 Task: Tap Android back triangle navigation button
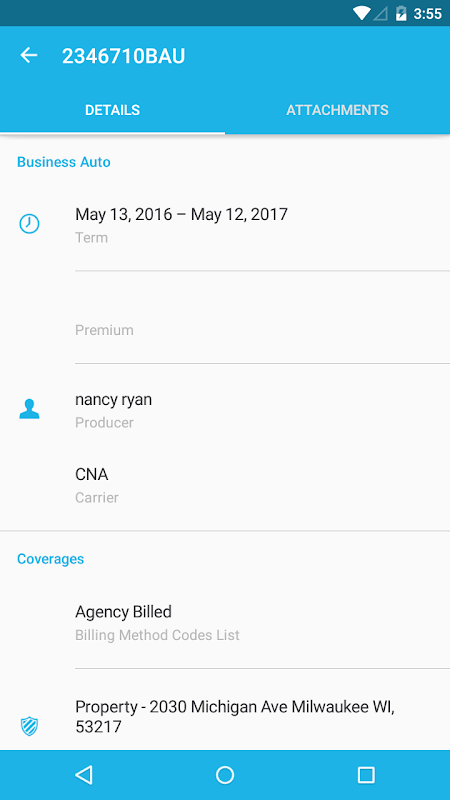84,774
